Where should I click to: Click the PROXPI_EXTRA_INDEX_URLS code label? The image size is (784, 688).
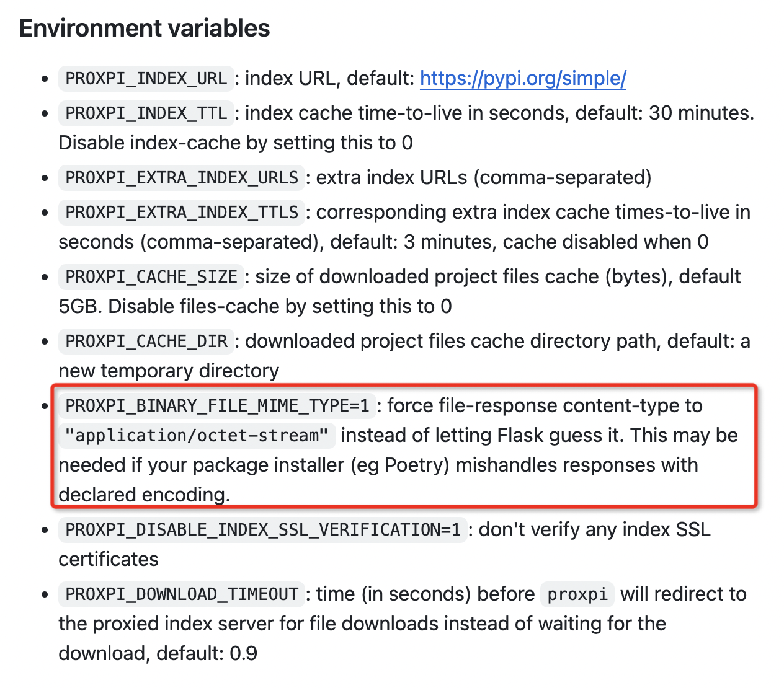(182, 178)
